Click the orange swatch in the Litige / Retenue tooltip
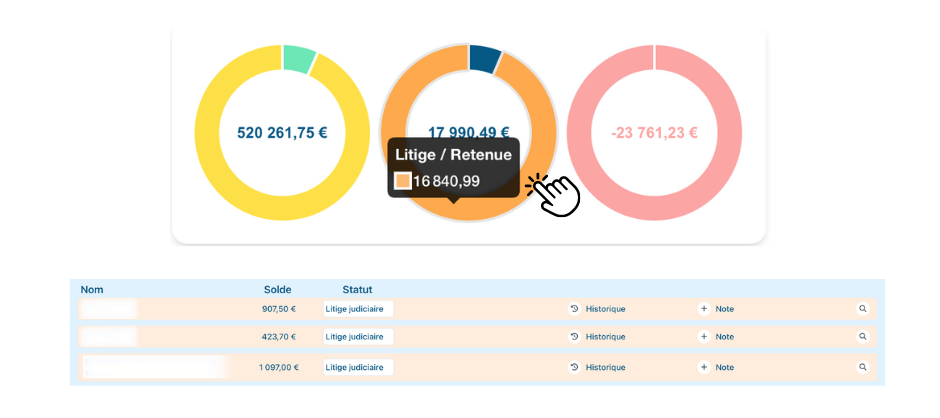This screenshot has width=940, height=418. [x=402, y=181]
